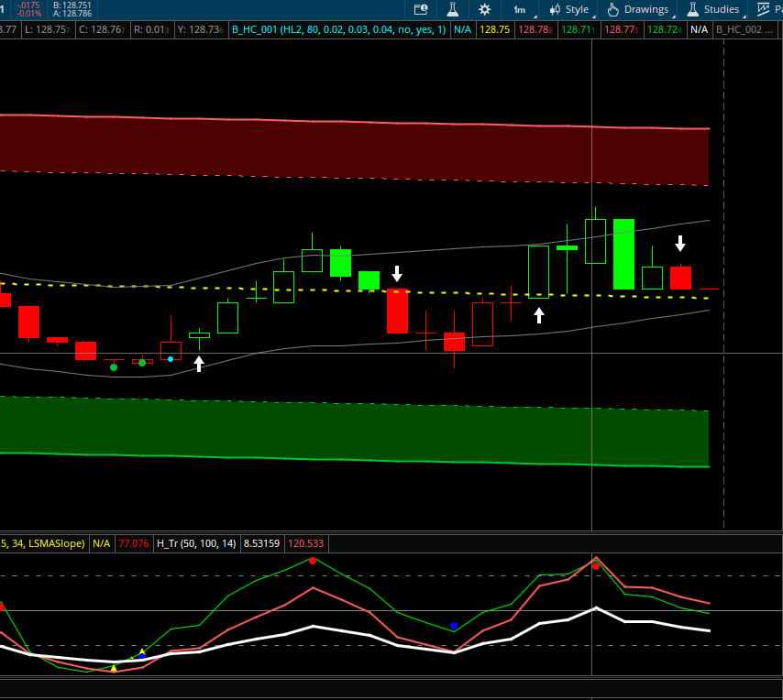Open chart settings gear icon
This screenshot has height=700, width=783.
pos(484,9)
